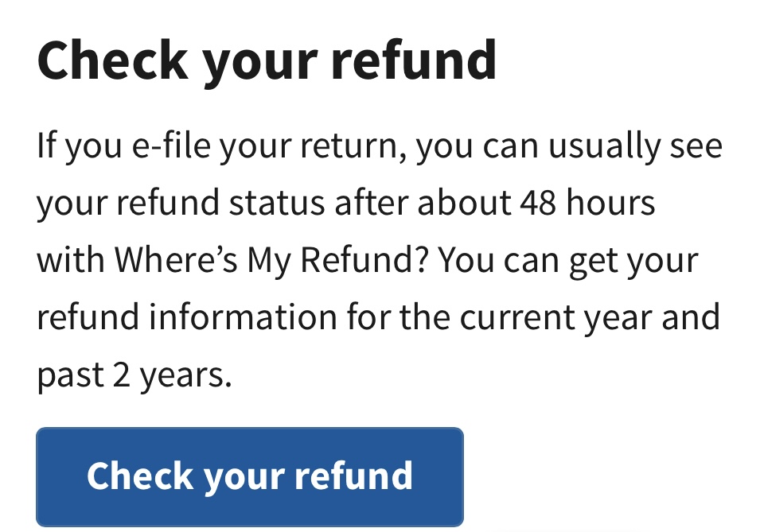Click the word "If" starting the paragraph
Image resolution: width=764 pixels, height=532 pixels.
tap(46, 145)
